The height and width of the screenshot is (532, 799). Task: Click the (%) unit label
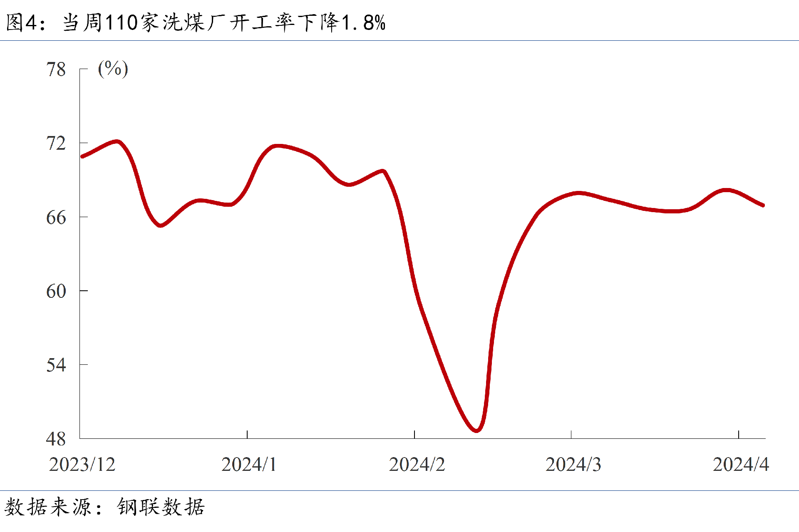pyautogui.click(x=113, y=69)
